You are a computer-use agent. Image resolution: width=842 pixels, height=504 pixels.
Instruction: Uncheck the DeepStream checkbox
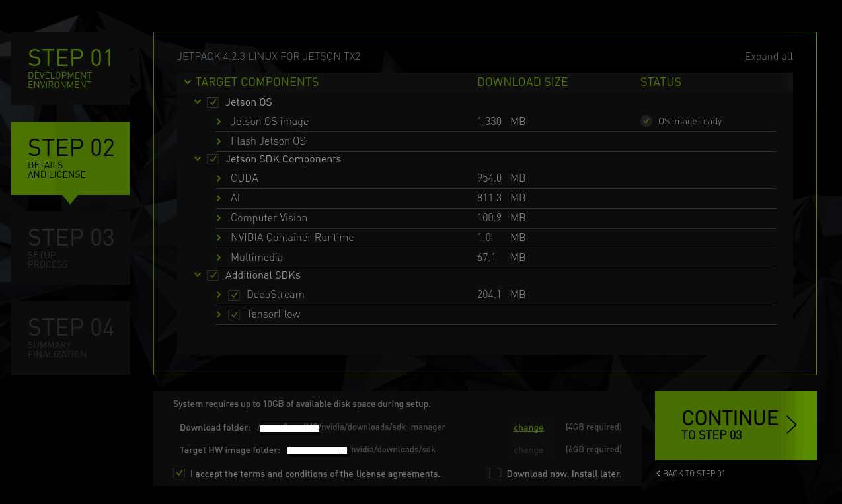pyautogui.click(x=234, y=295)
